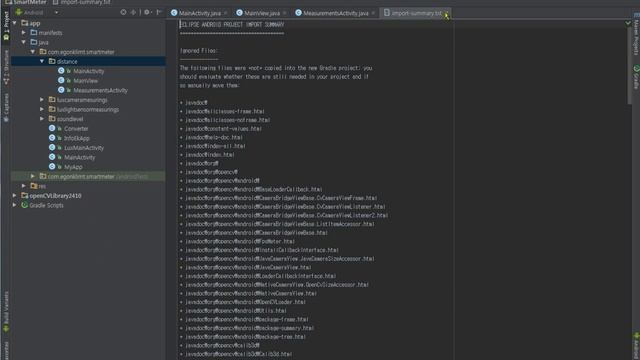Click the res folder icon
640x360 pixels.
(x=34, y=186)
